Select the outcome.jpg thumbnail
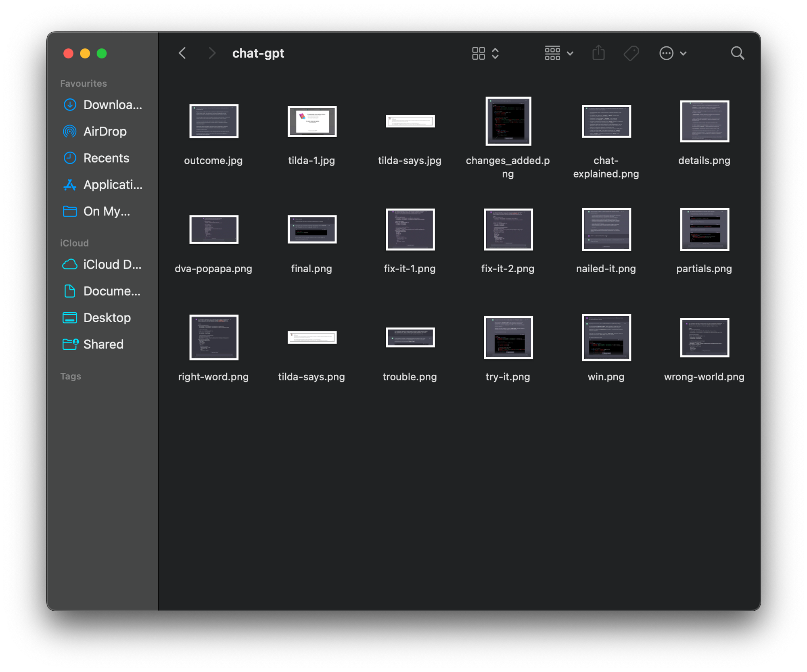807x672 pixels. [x=213, y=121]
